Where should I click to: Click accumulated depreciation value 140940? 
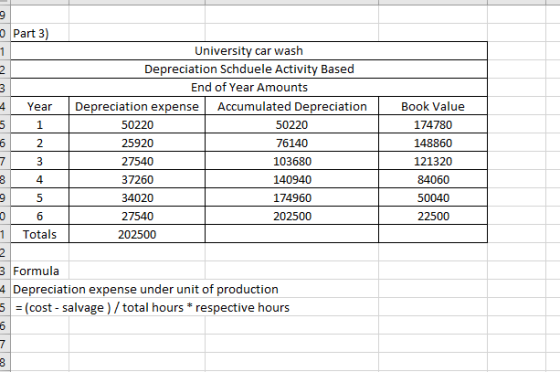pos(292,179)
